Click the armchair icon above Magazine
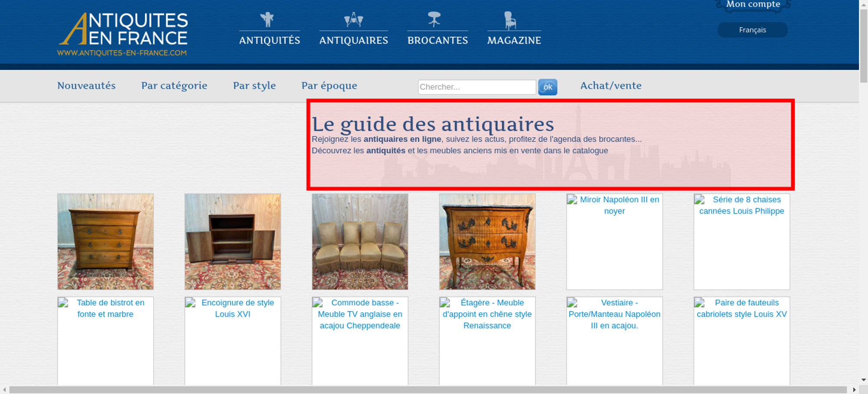 tap(510, 20)
